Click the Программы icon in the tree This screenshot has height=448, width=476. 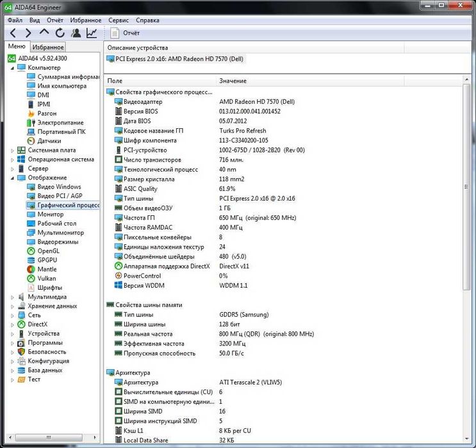pyautogui.click(x=21, y=343)
